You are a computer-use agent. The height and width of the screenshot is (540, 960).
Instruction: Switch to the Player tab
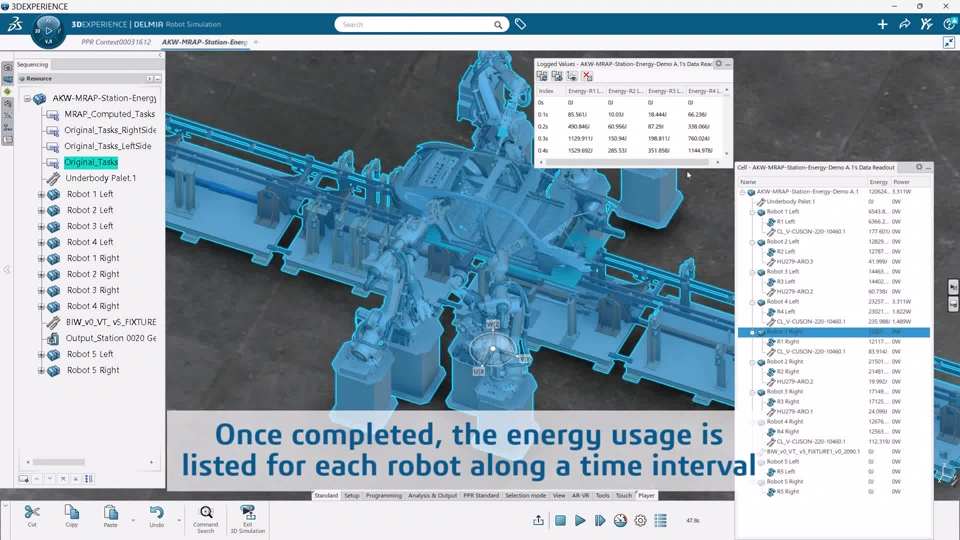point(647,495)
